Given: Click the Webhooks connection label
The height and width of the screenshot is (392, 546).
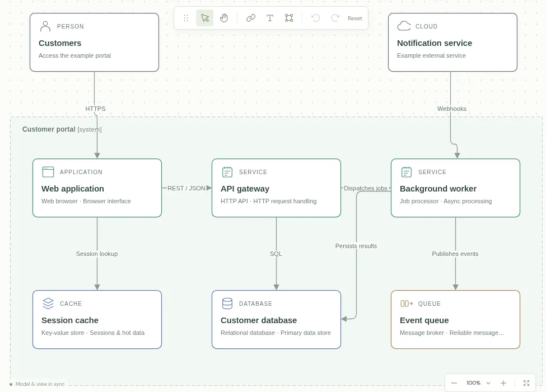Looking at the screenshot, I should pos(451,109).
